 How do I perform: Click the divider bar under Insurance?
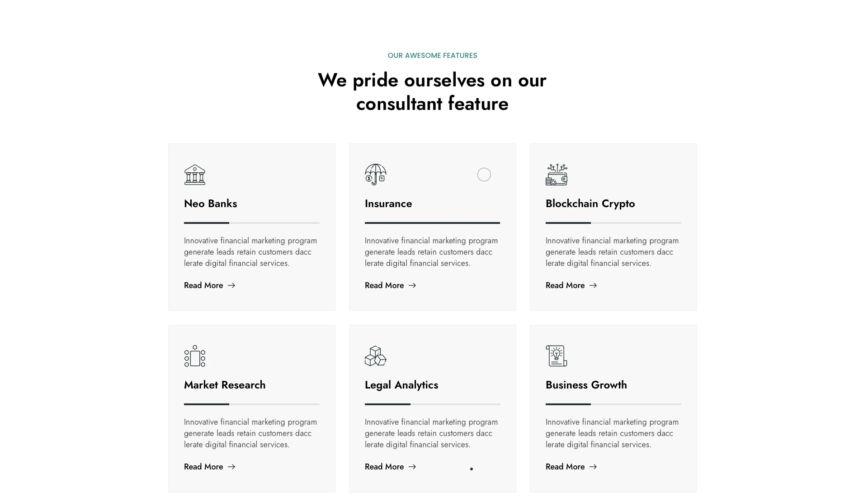(432, 223)
